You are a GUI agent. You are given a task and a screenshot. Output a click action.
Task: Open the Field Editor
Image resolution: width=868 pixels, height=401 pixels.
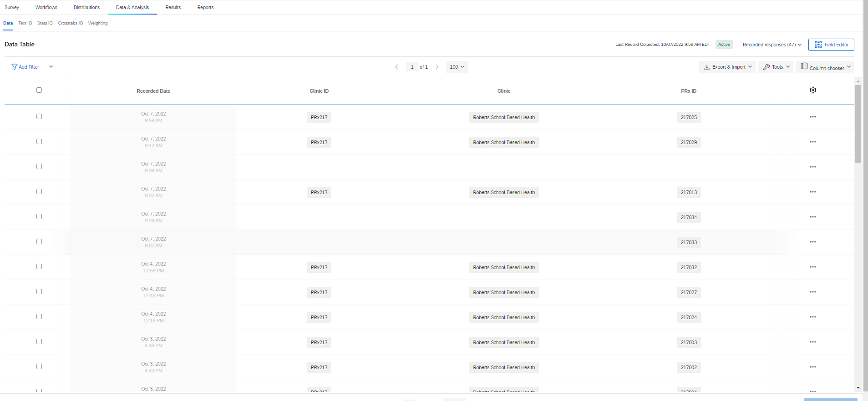(x=831, y=45)
